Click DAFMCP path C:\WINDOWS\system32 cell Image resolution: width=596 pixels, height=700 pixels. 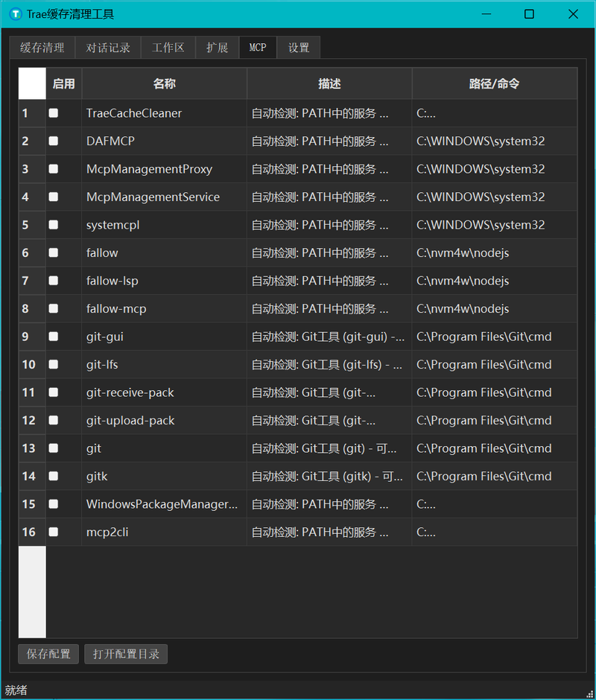click(495, 141)
